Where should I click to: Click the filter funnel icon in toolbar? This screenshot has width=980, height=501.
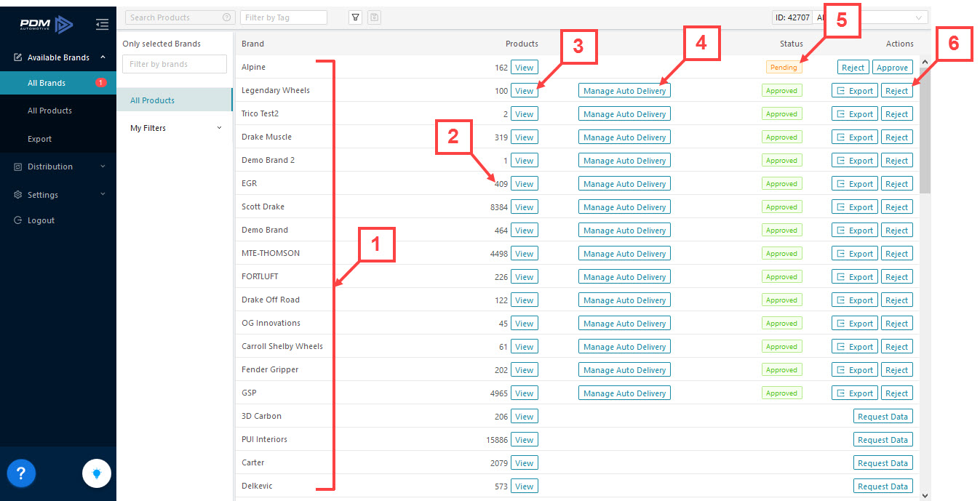(356, 17)
